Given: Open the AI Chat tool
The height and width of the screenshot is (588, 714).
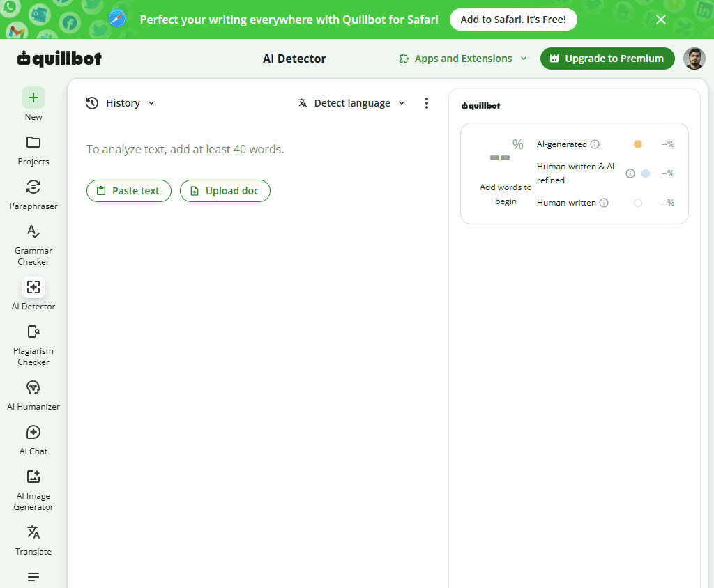Looking at the screenshot, I should 33,440.
